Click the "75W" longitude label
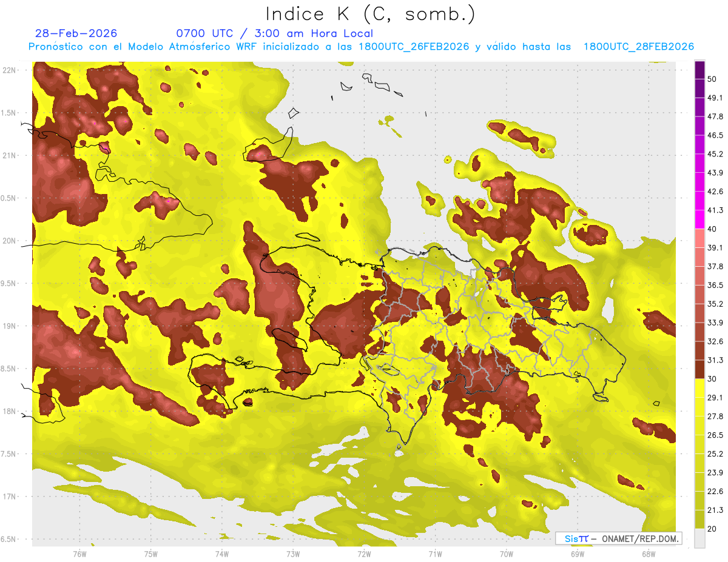The width and height of the screenshot is (728, 562). pos(150,554)
